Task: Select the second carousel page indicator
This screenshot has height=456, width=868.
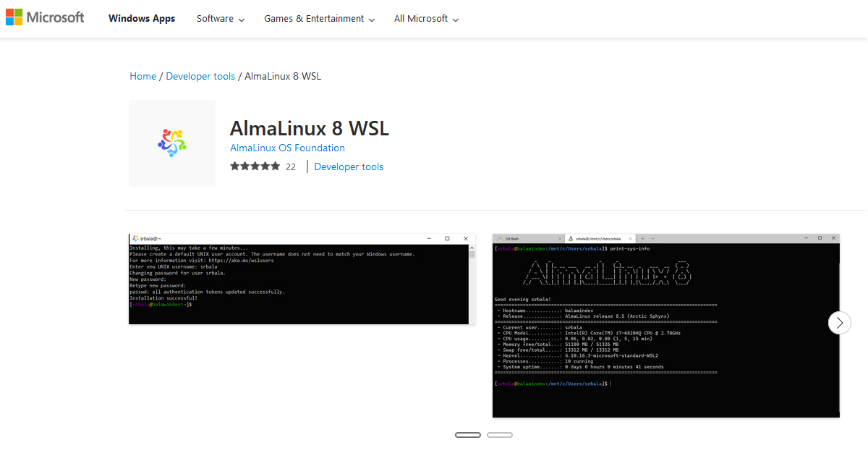Action: (500, 435)
